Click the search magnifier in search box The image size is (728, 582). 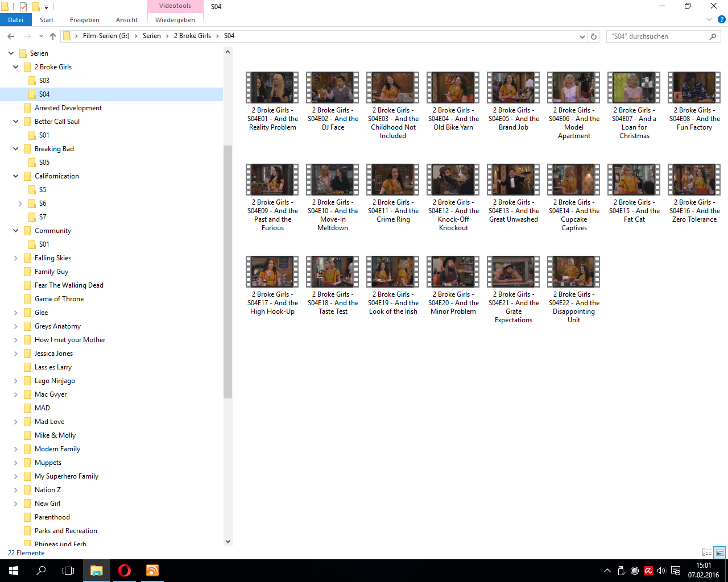pyautogui.click(x=713, y=36)
